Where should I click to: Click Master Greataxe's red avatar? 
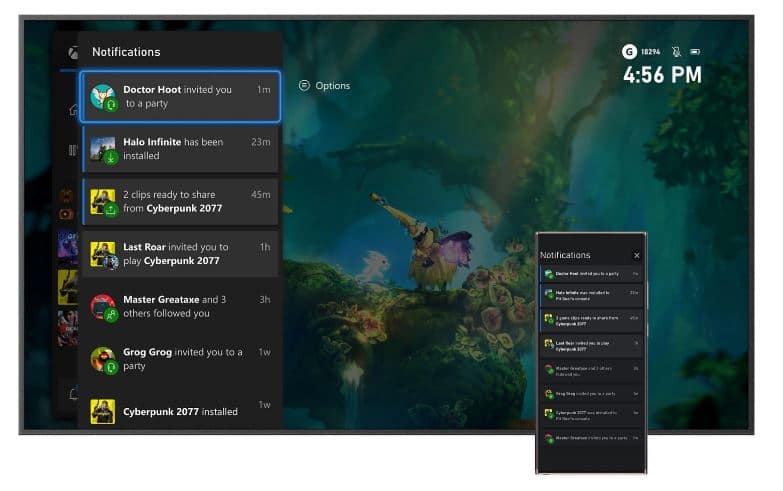tap(103, 306)
